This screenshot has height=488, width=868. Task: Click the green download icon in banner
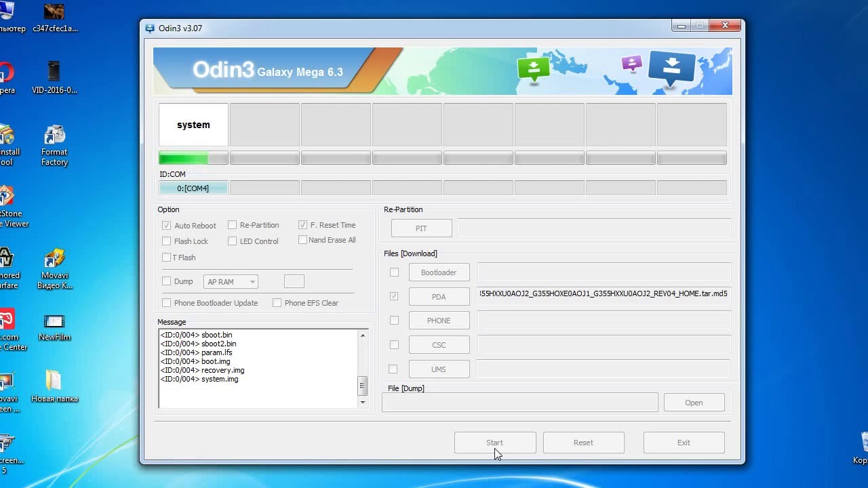coord(534,69)
